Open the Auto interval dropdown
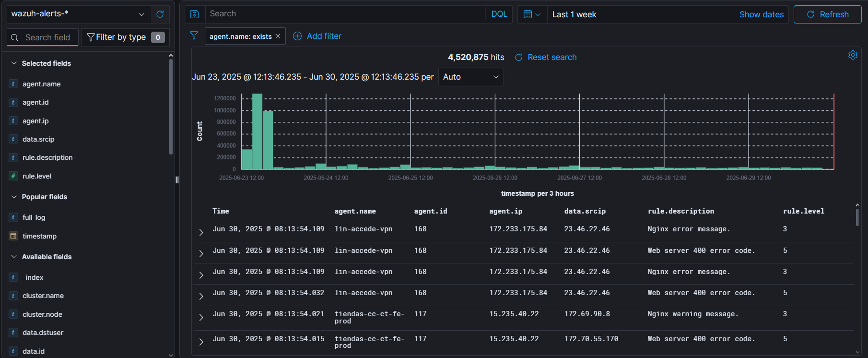Viewport: 868px width, 358px height. (470, 77)
